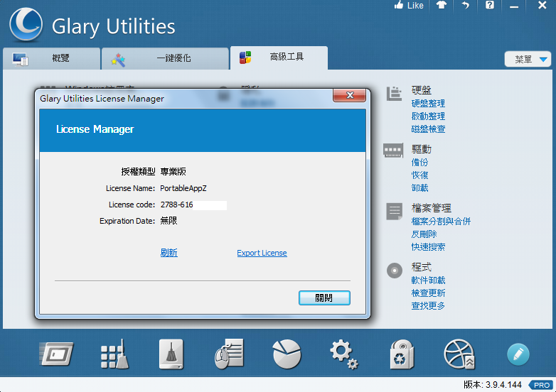Open 磁盤檢查 tool link

pos(428,129)
